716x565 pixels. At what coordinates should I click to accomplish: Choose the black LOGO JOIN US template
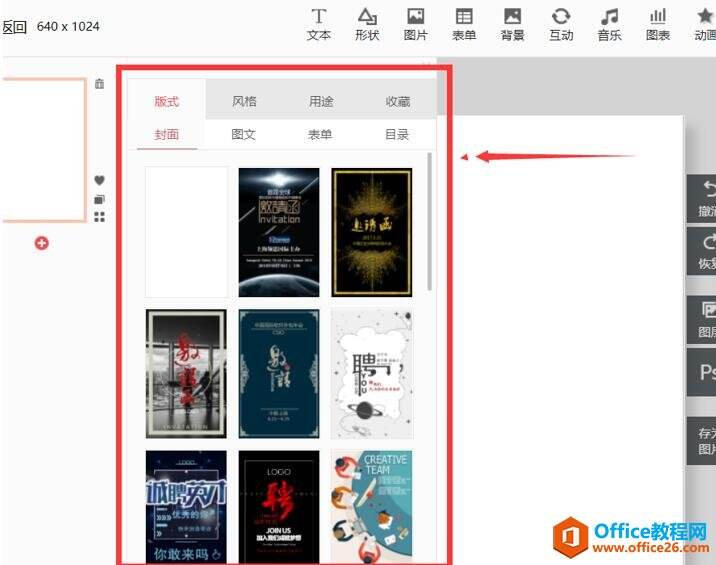pos(279,507)
